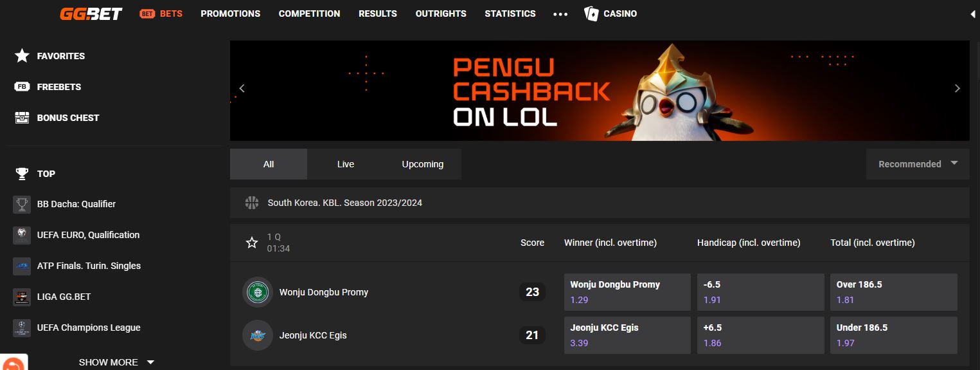
Task: Click the Freebets FB icon
Action: click(22, 87)
